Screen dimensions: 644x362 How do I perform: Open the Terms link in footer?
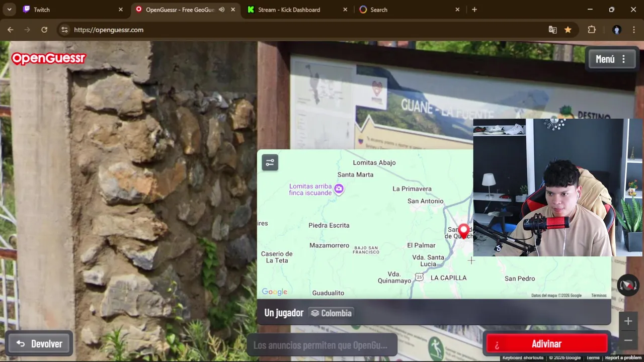click(593, 358)
